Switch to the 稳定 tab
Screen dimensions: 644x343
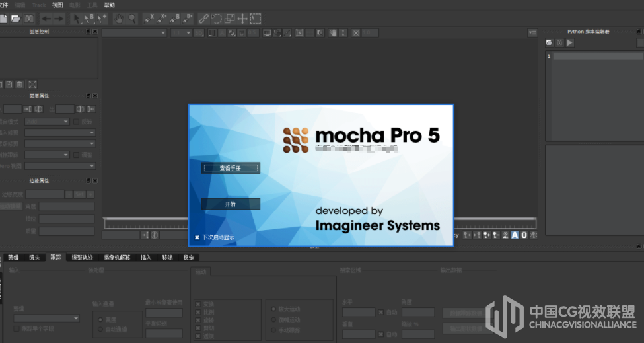pyautogui.click(x=188, y=258)
